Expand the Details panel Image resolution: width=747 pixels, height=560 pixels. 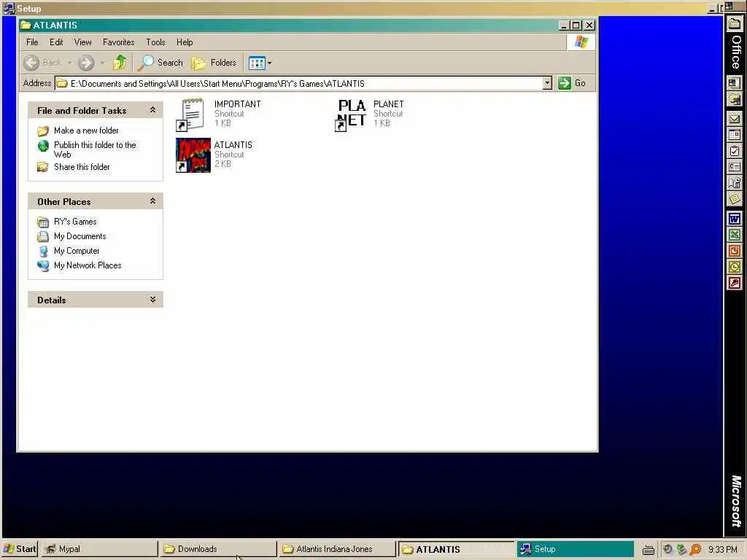point(152,300)
